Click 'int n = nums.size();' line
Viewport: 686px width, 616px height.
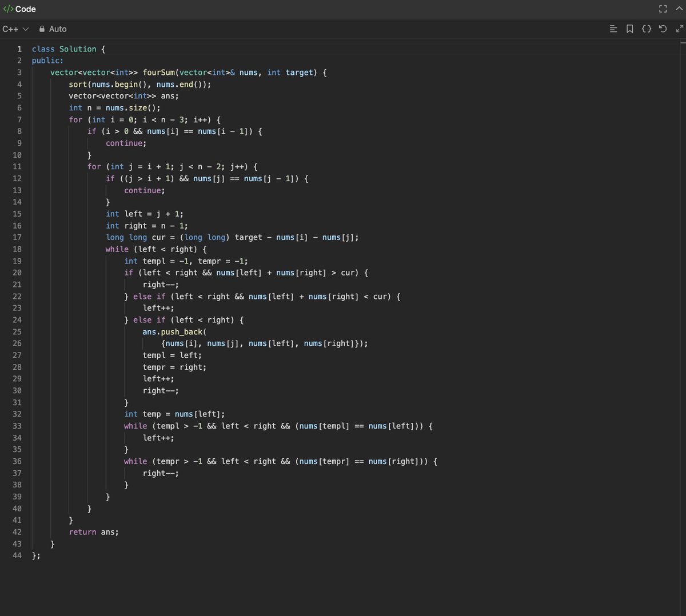114,107
